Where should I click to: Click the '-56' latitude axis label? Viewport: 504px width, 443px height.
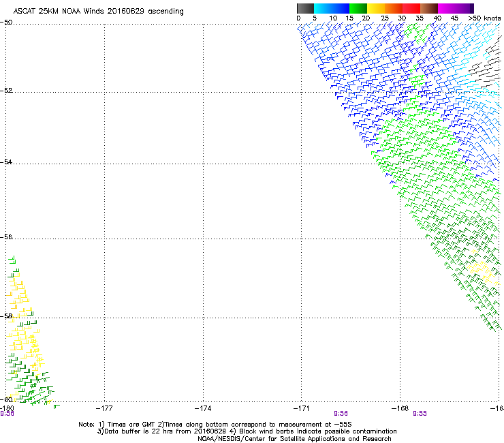[x=6, y=236]
